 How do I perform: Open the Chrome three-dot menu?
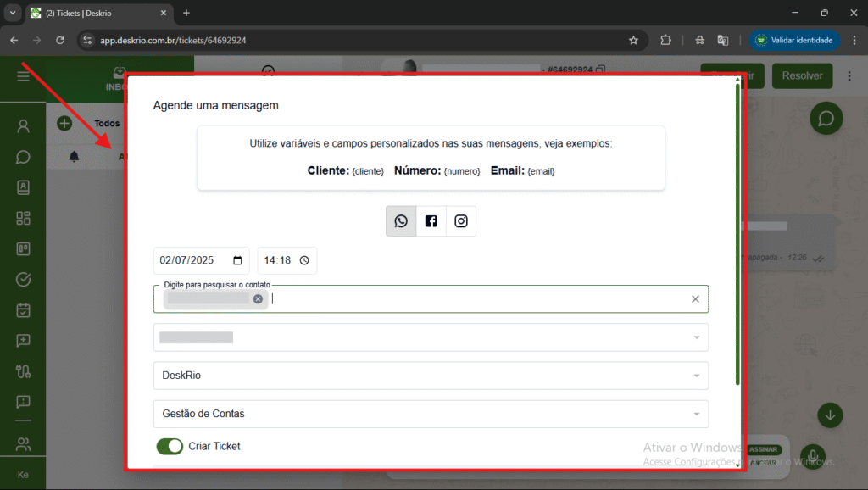coord(854,41)
